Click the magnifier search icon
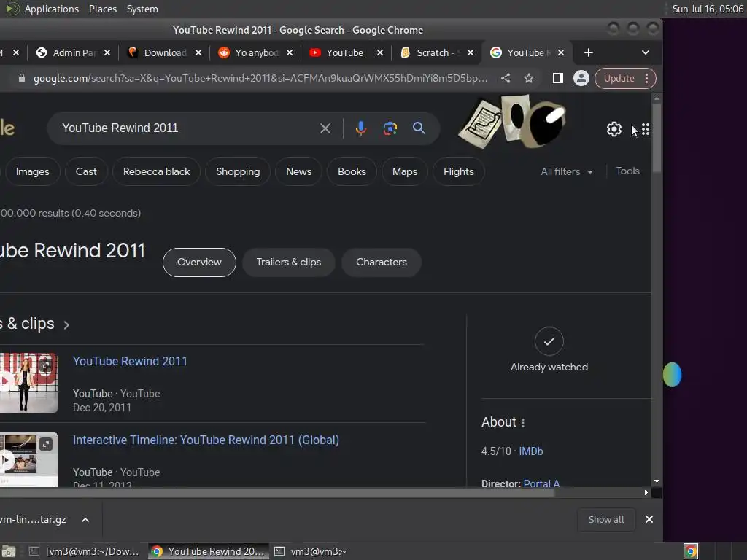 [419, 128]
